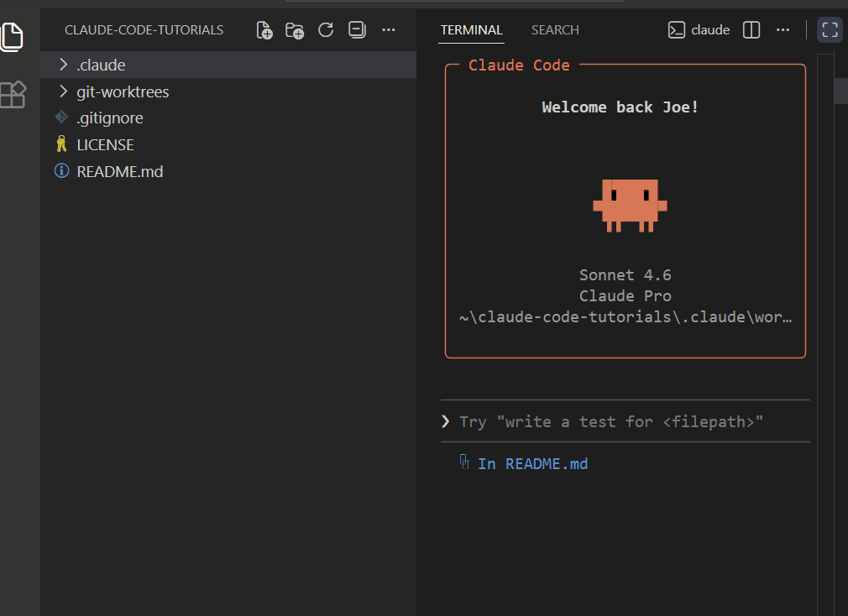Open the LICENSE file
Image resolution: width=848 pixels, height=616 pixels.
point(104,144)
